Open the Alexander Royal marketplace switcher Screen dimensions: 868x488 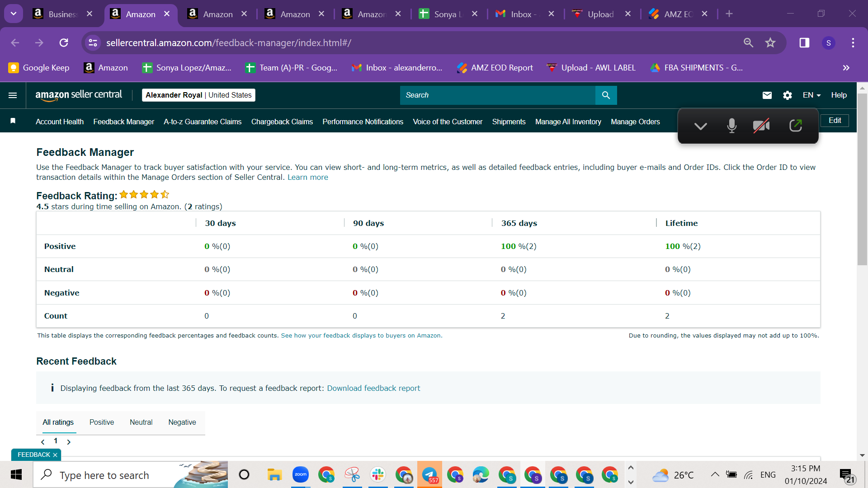click(x=198, y=95)
